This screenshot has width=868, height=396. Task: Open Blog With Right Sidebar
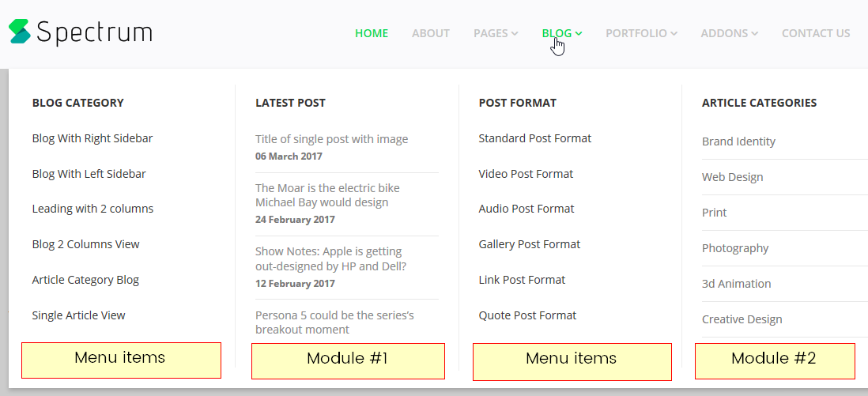coord(92,138)
